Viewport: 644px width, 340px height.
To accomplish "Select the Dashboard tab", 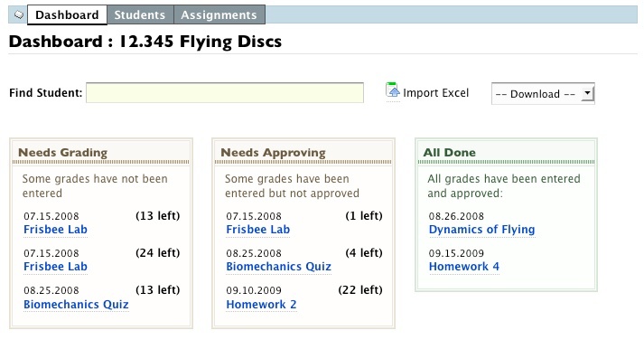I will tap(68, 14).
